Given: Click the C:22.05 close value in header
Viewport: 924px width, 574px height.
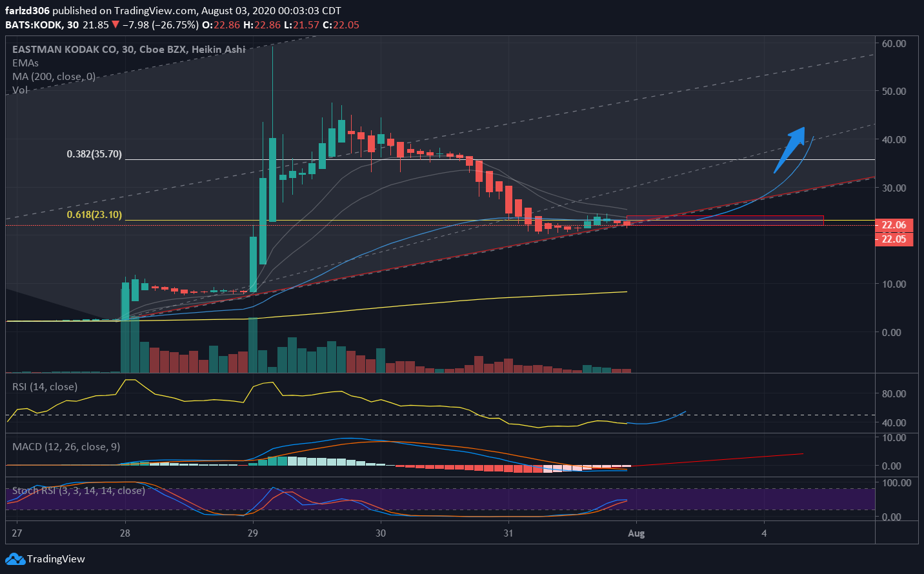Looking at the screenshot, I should 341,25.
